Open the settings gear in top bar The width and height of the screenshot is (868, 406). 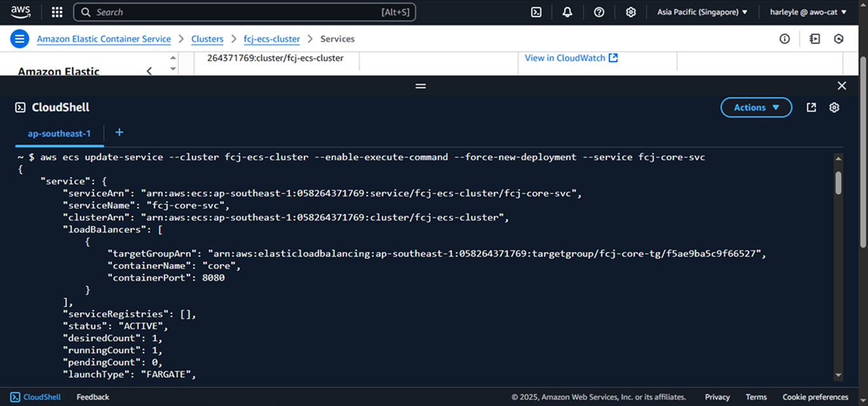pos(630,12)
